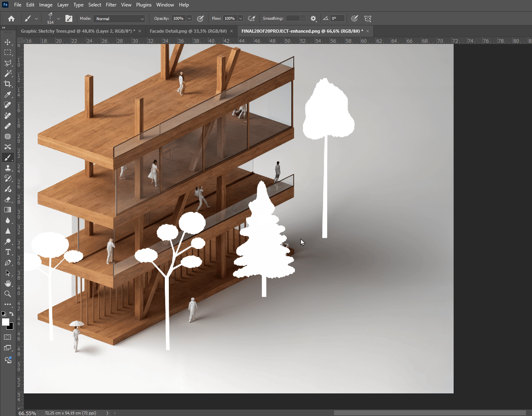The width and height of the screenshot is (532, 416).
Task: Click the Opacity value field
Action: click(178, 19)
